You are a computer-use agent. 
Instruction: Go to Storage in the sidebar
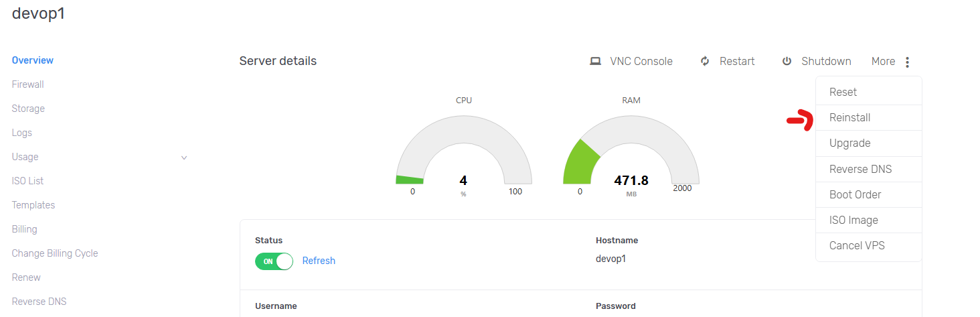(x=28, y=109)
